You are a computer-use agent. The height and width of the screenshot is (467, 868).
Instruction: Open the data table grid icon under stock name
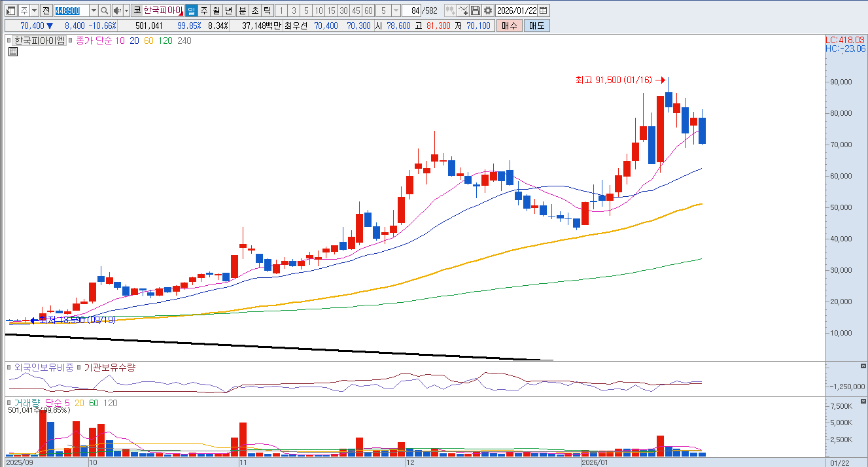[x=12, y=52]
